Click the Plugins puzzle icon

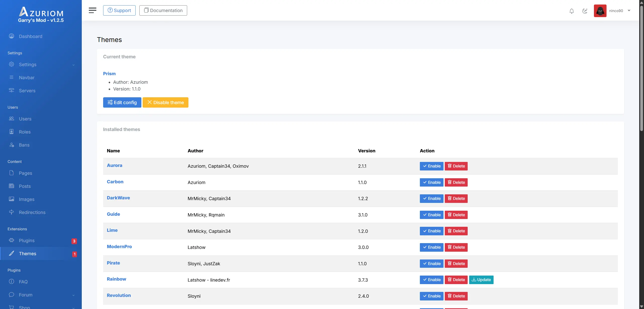click(11, 240)
